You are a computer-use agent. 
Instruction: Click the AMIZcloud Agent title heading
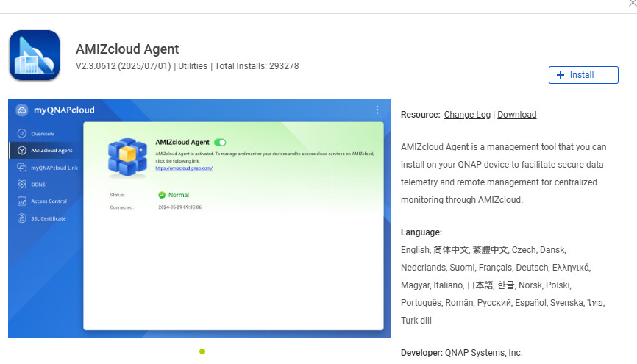[127, 49]
